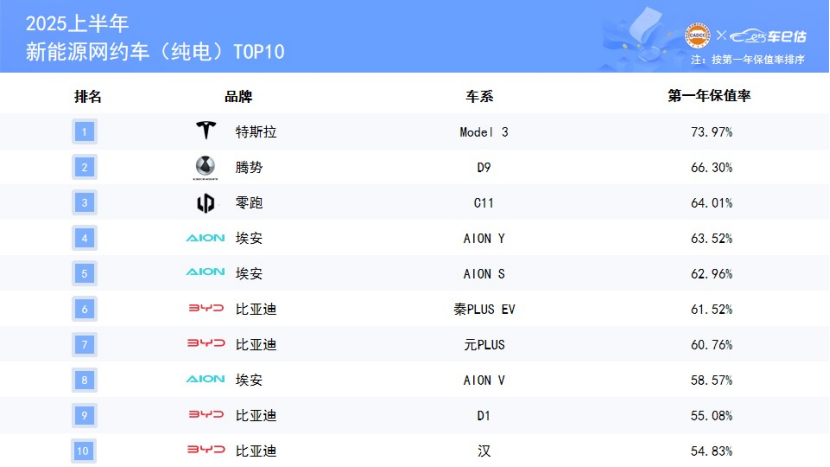Click the BYD logo in the 元PLUS row
The height and width of the screenshot is (467, 830).
point(206,344)
